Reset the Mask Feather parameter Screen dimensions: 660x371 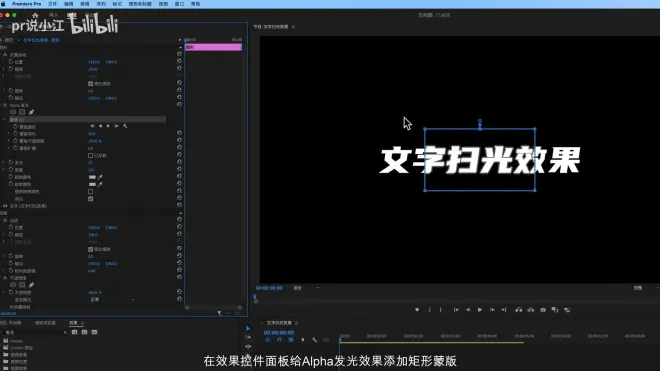pos(179,133)
